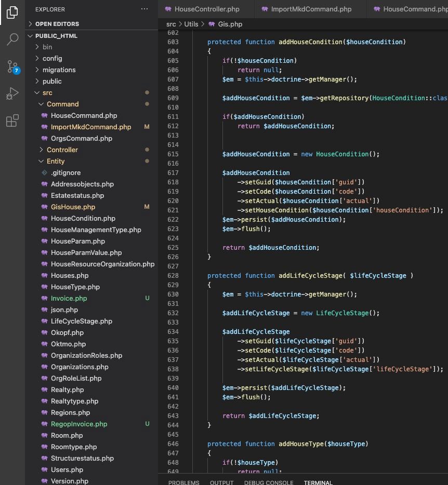Expand the Controller folder
This screenshot has width=448, height=485.
click(x=91, y=150)
